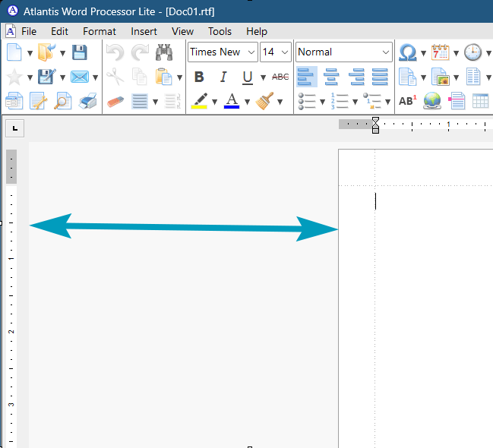
Task: Toggle Italic formatting
Action: coord(223,77)
